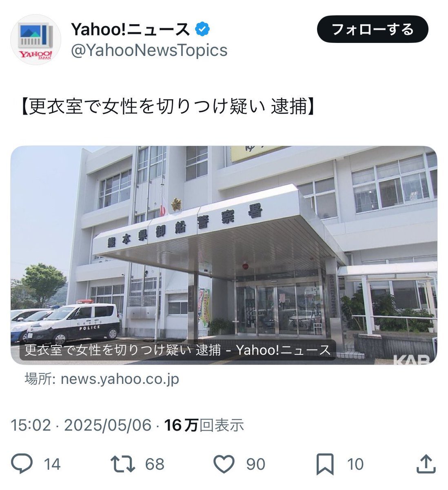Screen dimensions: 448x490
Task: Select the tweet text 更衣室で女性を切りつけ疑い 逮捕
Action: click(168, 107)
